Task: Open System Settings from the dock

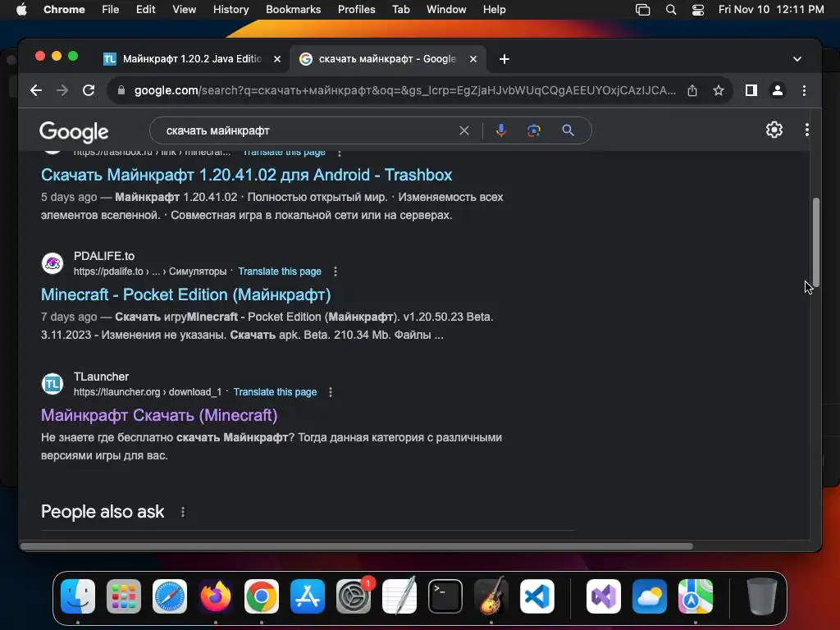Action: click(354, 596)
